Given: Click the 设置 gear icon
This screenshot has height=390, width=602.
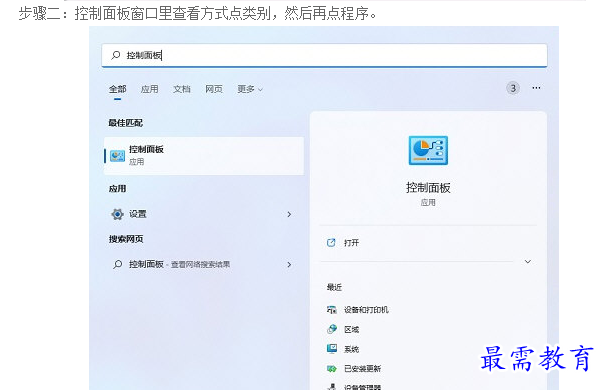Looking at the screenshot, I should click(117, 214).
